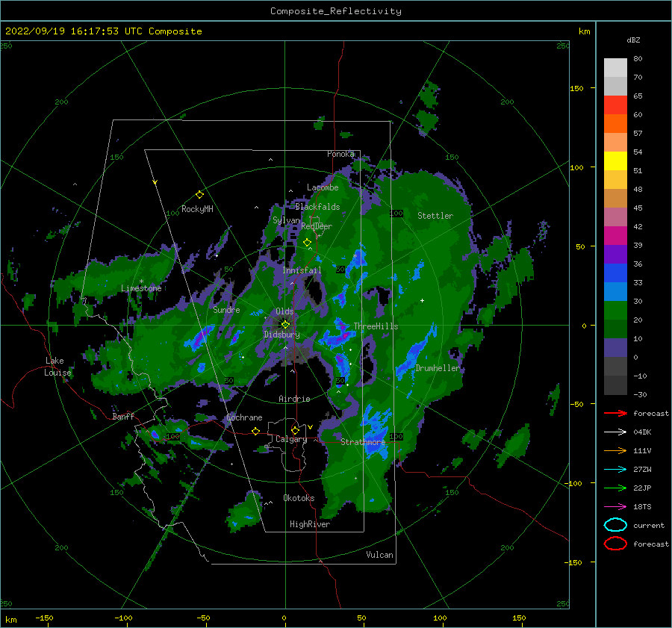Click the 2022/09/19 16:17:53 UTC Composite timestamp
672x628 pixels.
coord(103,31)
